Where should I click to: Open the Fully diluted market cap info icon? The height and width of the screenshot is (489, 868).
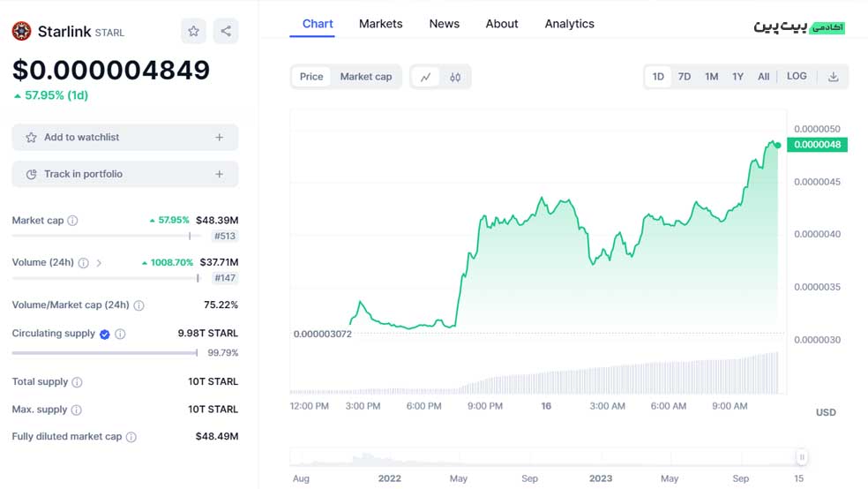coord(131,437)
